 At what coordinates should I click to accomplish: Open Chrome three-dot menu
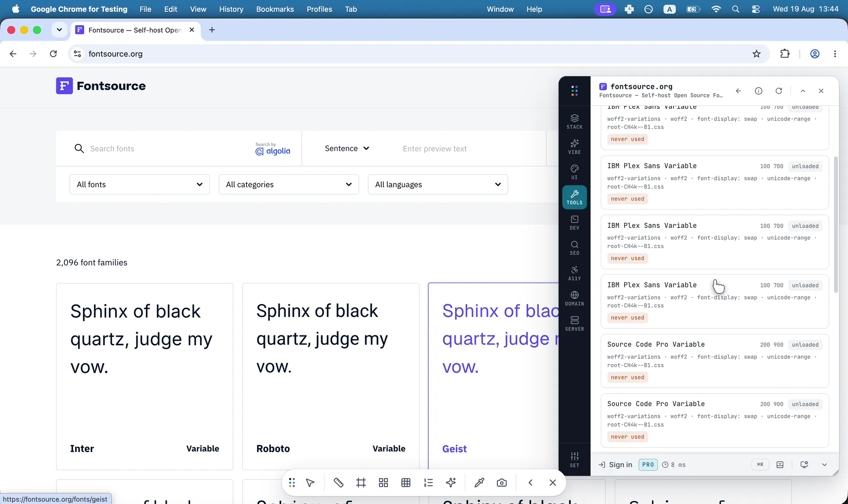coord(835,54)
